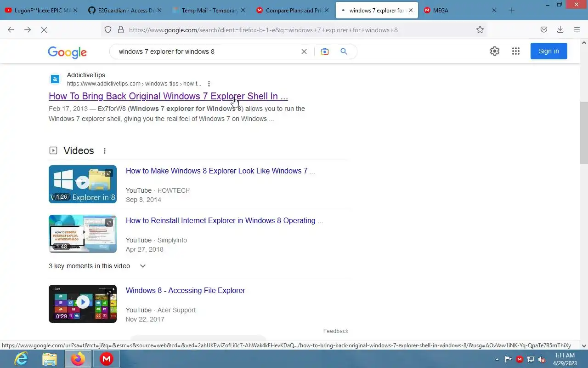
Task: Open the Google apps grid
Action: pyautogui.click(x=516, y=51)
